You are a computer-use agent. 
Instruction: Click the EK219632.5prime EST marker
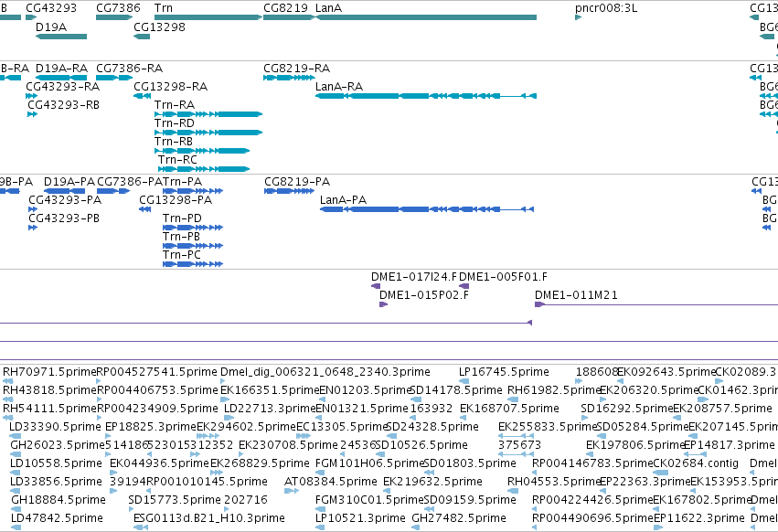[x=387, y=491]
